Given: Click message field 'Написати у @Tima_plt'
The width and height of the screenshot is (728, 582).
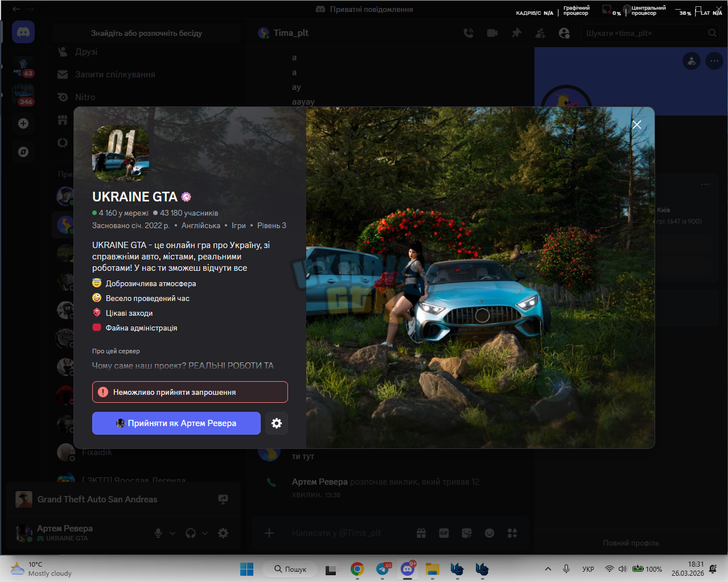Looking at the screenshot, I should point(336,533).
